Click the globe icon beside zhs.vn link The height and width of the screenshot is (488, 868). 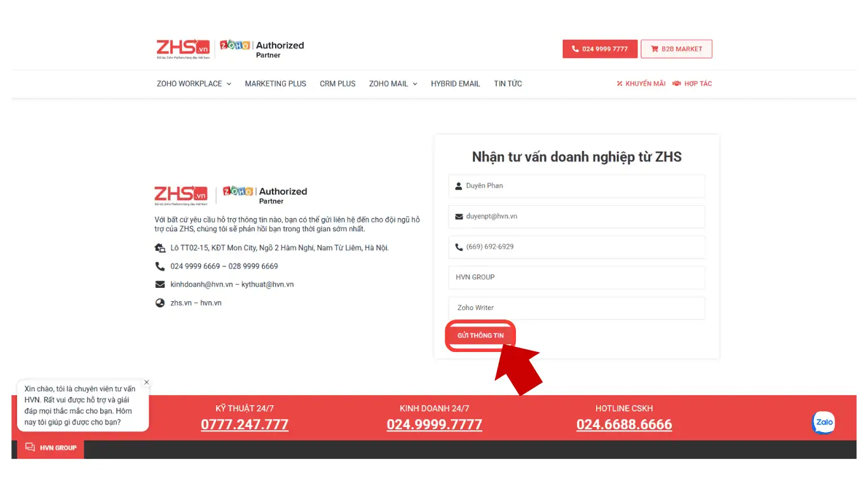click(x=160, y=302)
